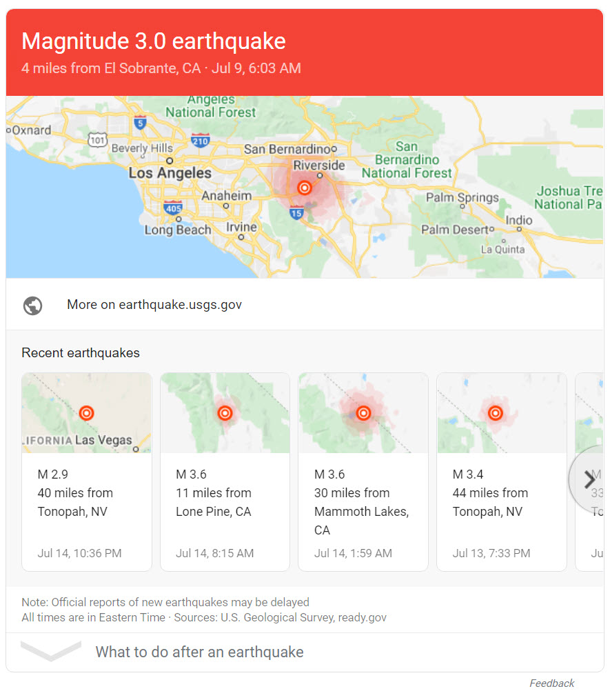Click the Interstate 5 shield on map
The height and width of the screenshot is (700, 610).
pyautogui.click(x=141, y=123)
